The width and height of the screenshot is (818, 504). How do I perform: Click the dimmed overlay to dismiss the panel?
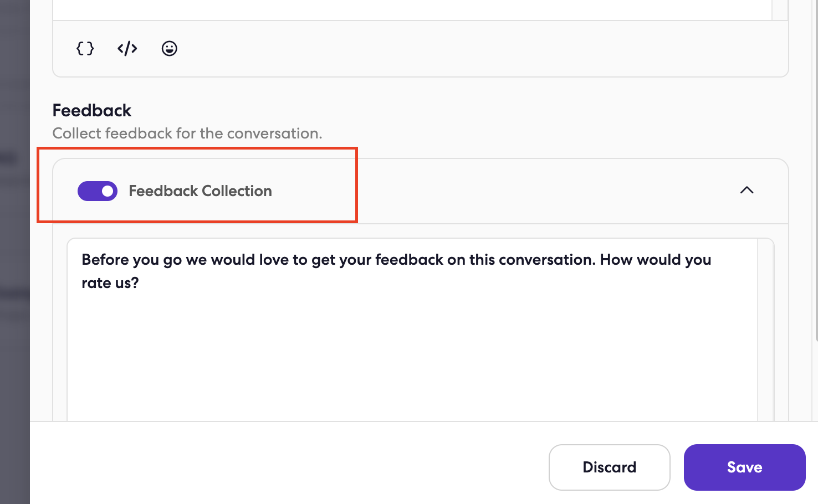pos(15,252)
